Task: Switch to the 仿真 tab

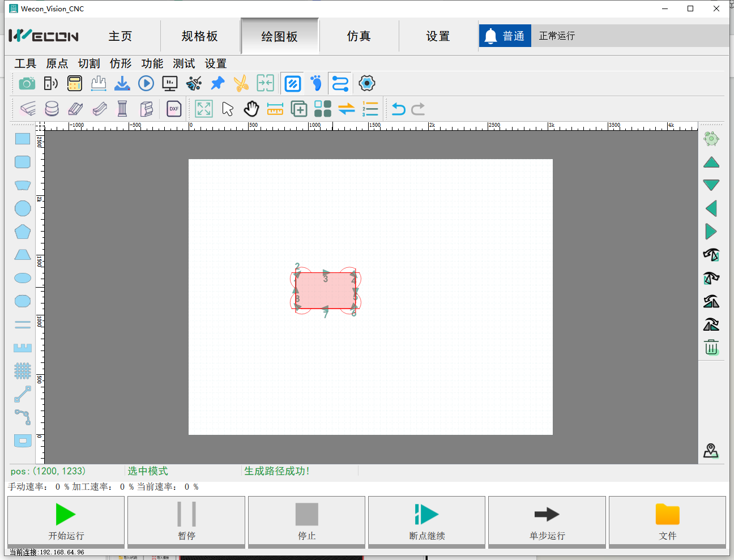Action: coord(359,36)
